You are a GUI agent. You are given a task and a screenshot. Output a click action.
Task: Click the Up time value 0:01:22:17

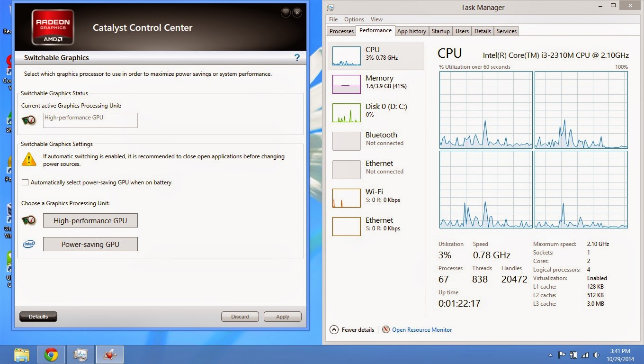click(459, 303)
